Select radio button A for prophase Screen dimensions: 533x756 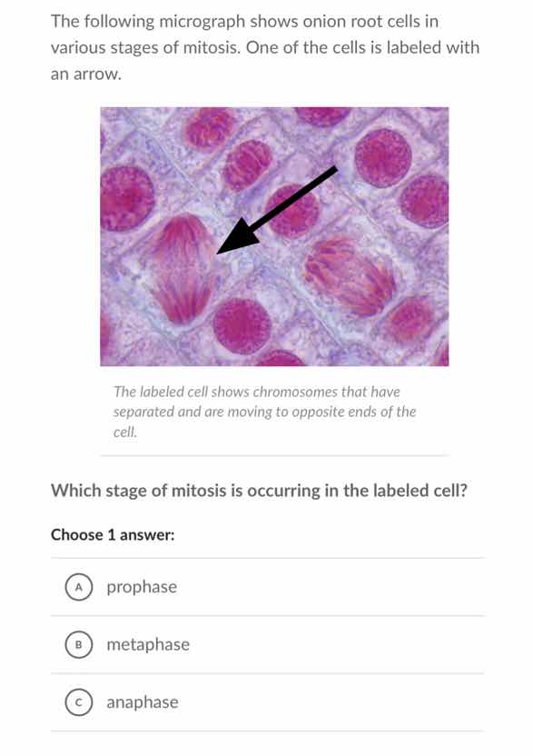(79, 587)
